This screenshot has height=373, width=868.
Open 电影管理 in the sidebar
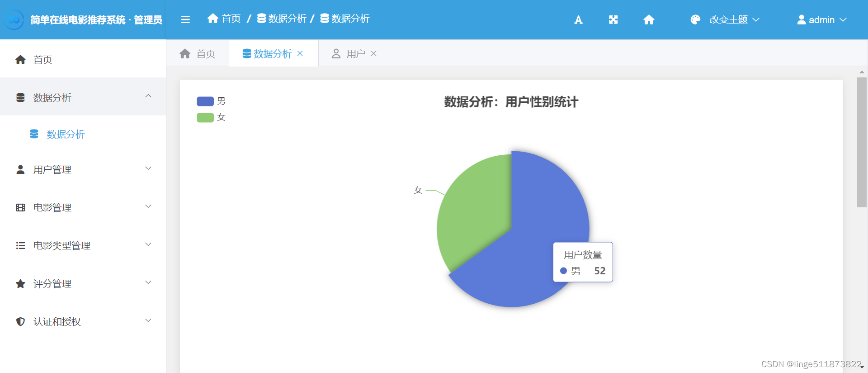tap(83, 207)
